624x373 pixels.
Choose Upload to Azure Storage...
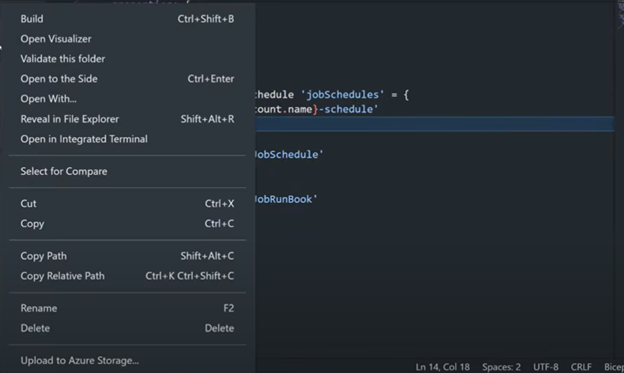tap(127, 360)
